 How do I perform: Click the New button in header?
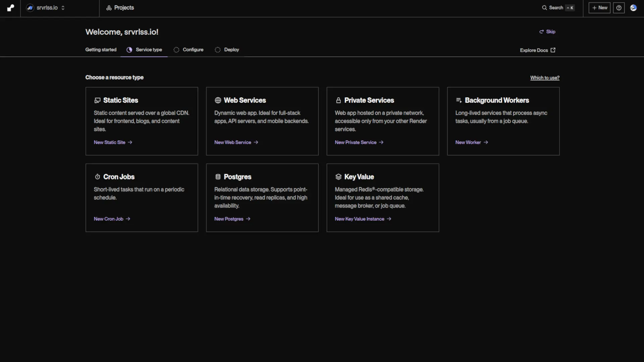pyautogui.click(x=599, y=8)
